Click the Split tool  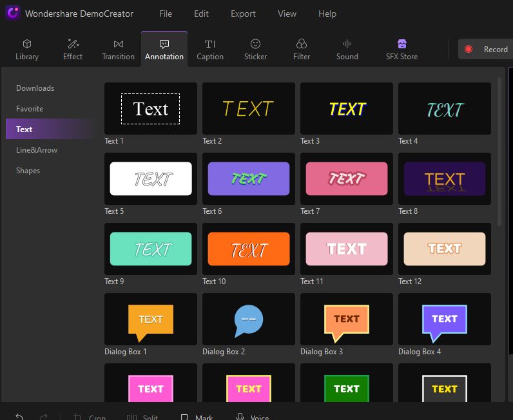(142, 417)
